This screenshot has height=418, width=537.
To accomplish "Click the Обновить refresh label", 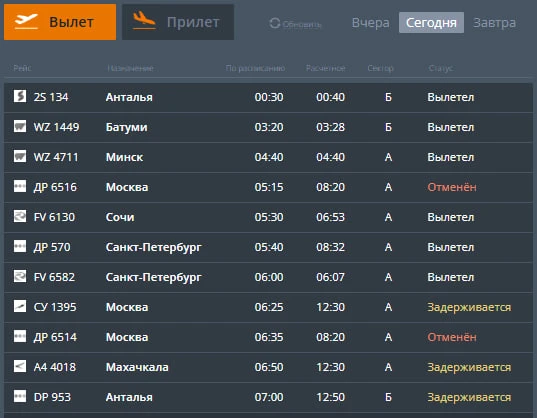I will click(x=302, y=24).
